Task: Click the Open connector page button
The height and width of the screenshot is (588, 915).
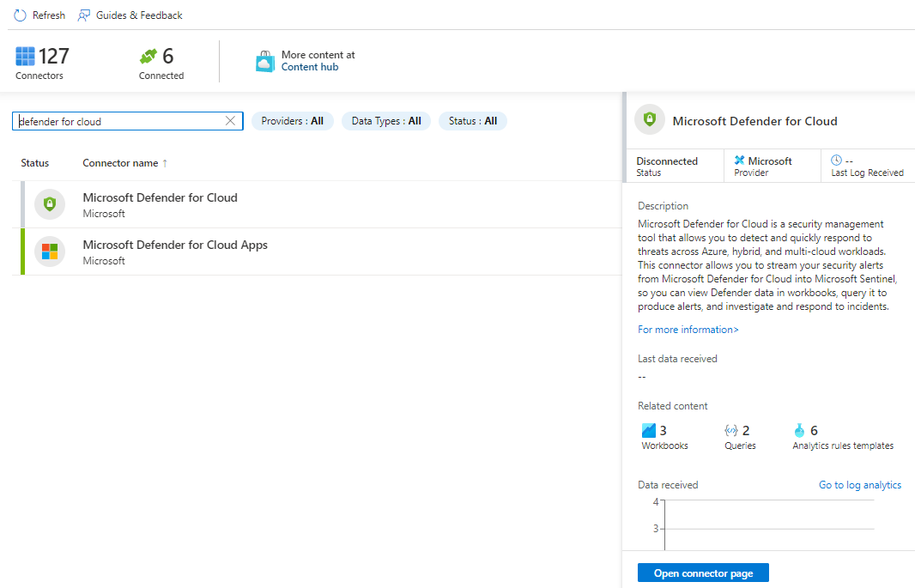Action: click(x=703, y=573)
